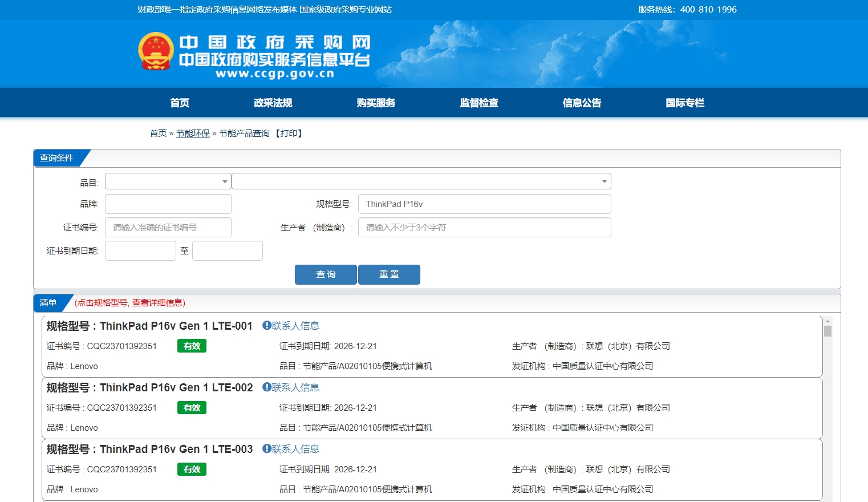This screenshot has height=502, width=868.
Task: Click info icon beside LTE-001 contact link
Action: point(266,325)
